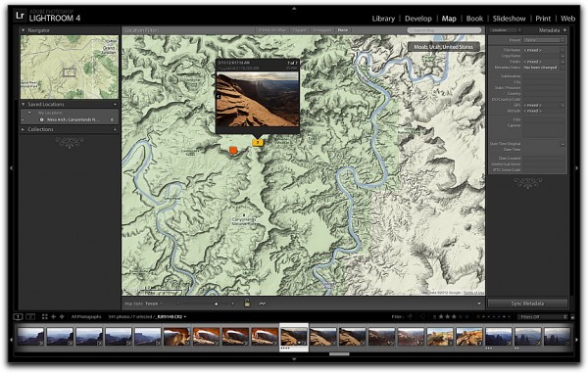Go forward with filmstrip right arrow
This screenshot has height=373, width=588.
pyautogui.click(x=62, y=317)
